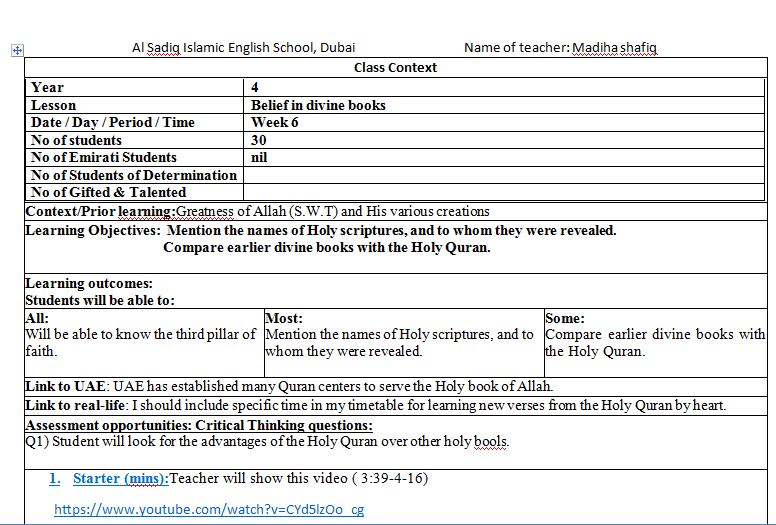Click in the 'Some:' learning outcome cell
This screenshot has height=525, width=776.
[x=655, y=343]
